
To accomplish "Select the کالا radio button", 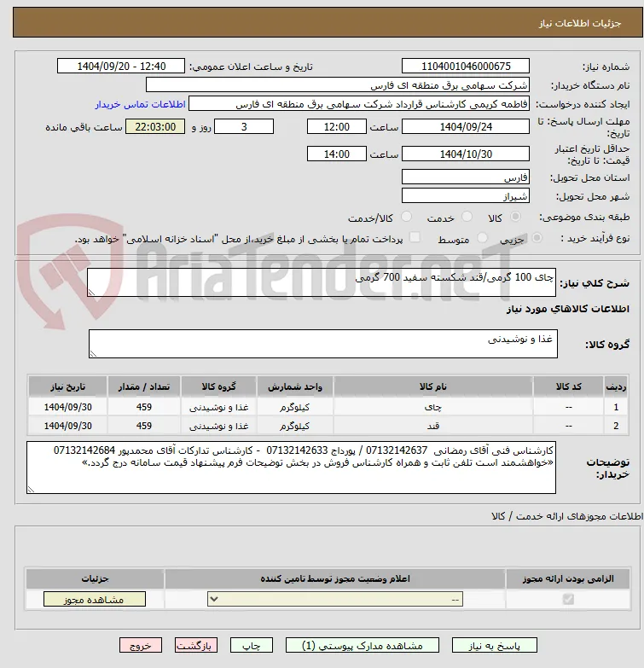I will coord(515,217).
